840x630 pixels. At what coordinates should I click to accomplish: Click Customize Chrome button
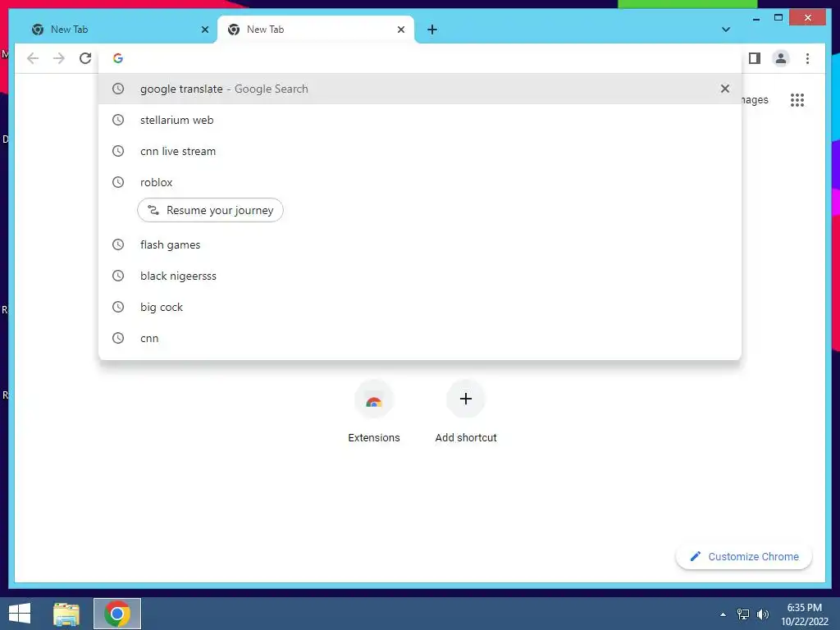744,557
